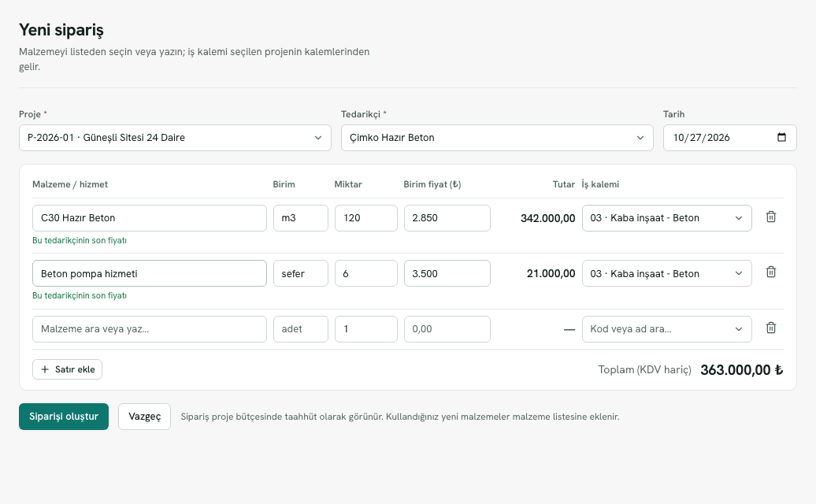
Task: Edit the unit price 3.500 field
Action: pos(447,273)
